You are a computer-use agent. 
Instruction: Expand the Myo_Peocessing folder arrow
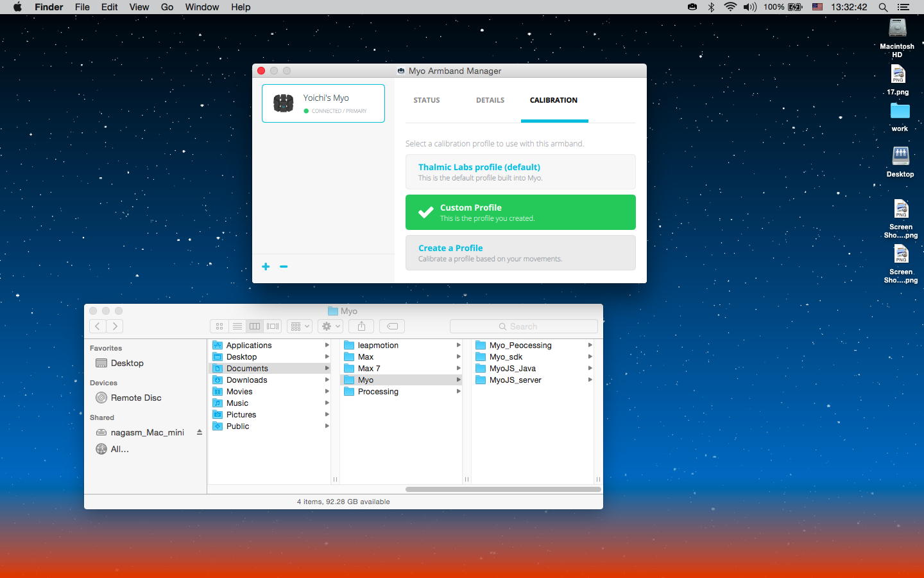590,346
